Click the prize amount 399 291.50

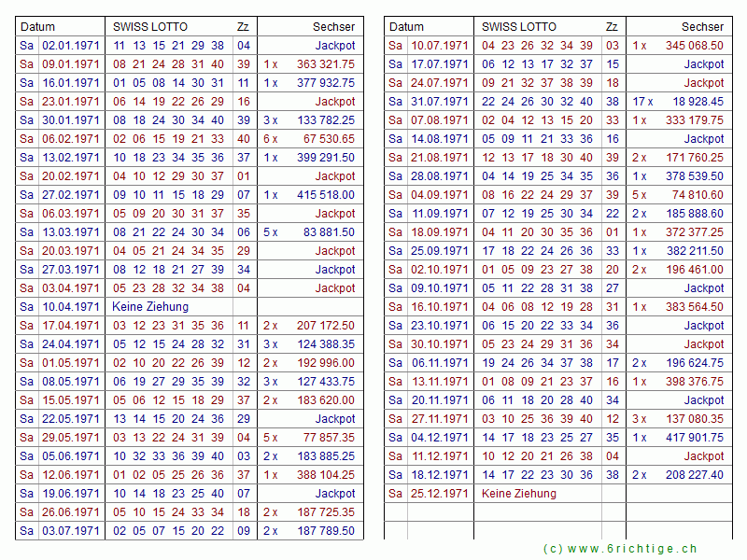coord(326,158)
